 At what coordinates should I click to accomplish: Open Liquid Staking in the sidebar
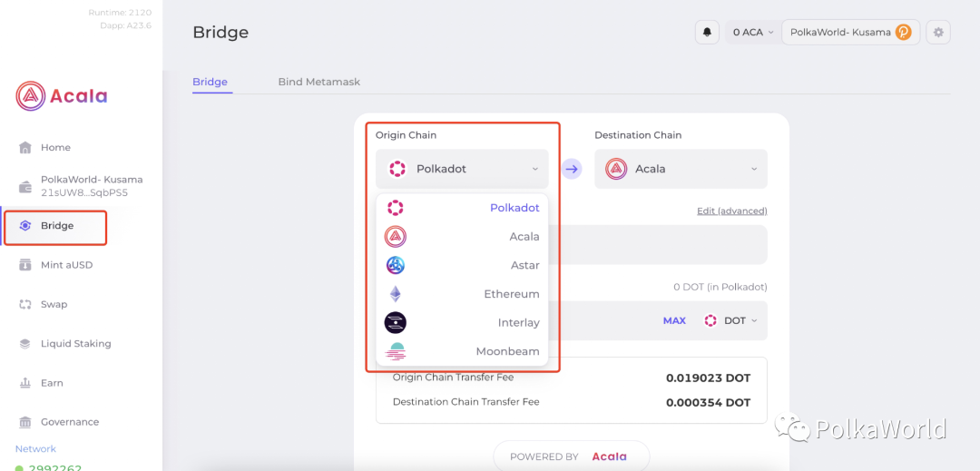click(x=75, y=344)
